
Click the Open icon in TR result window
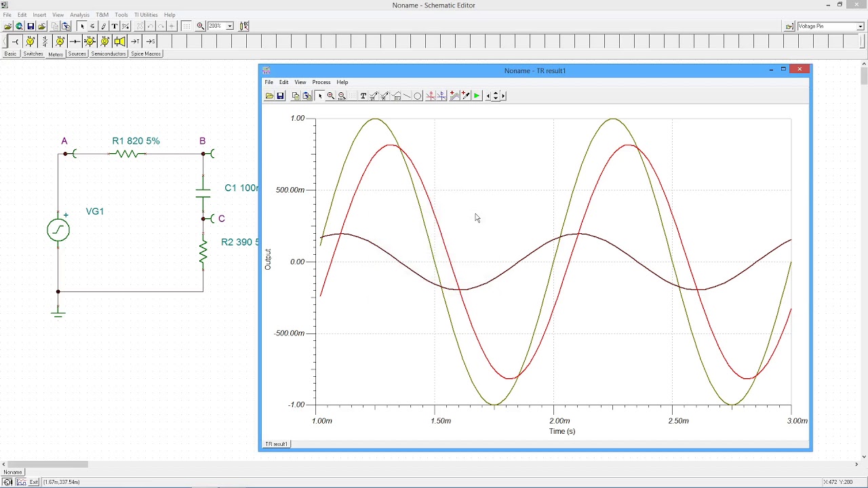(269, 96)
